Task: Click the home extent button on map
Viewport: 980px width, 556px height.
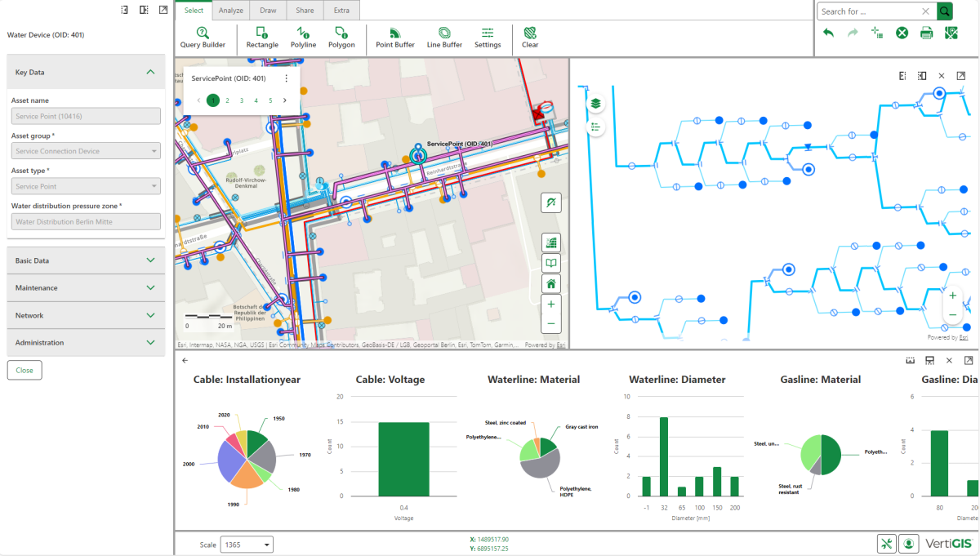Action: [551, 283]
